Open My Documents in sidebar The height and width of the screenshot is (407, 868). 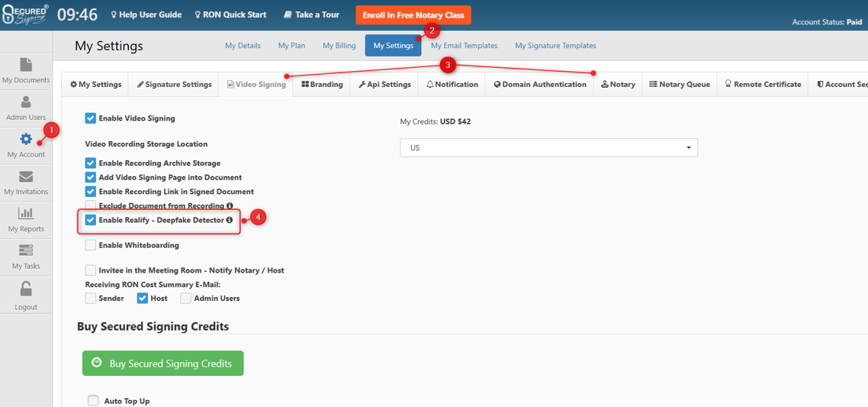26,66
